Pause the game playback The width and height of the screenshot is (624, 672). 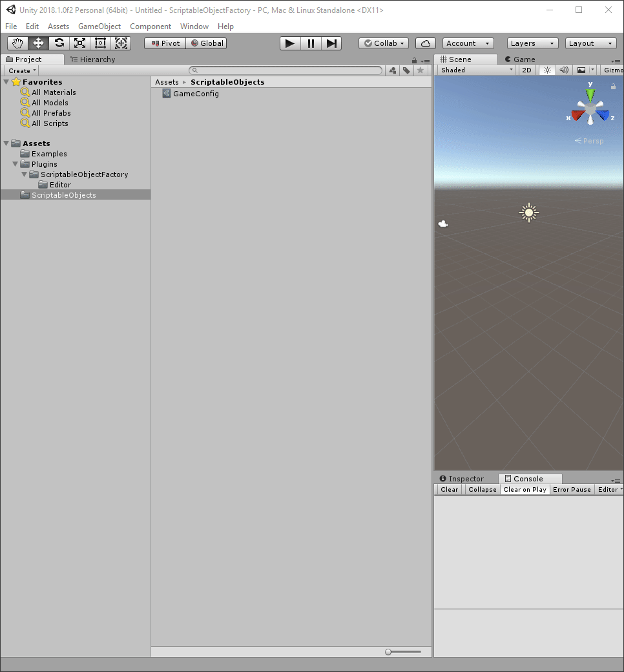(311, 43)
